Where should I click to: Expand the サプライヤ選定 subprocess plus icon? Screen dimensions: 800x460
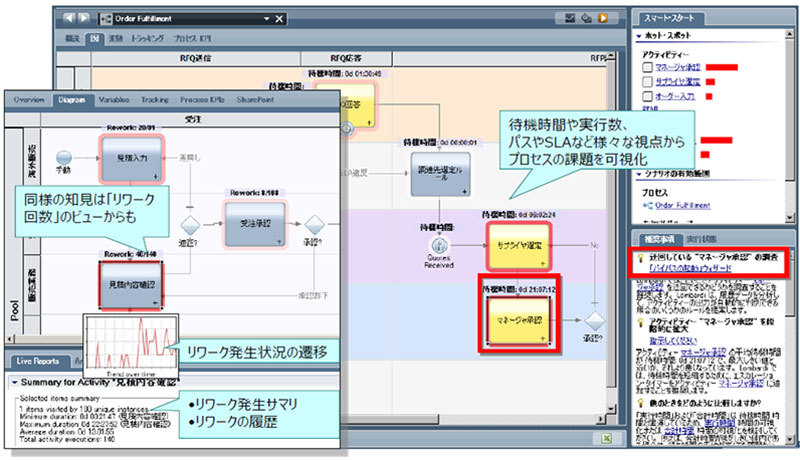[543, 264]
